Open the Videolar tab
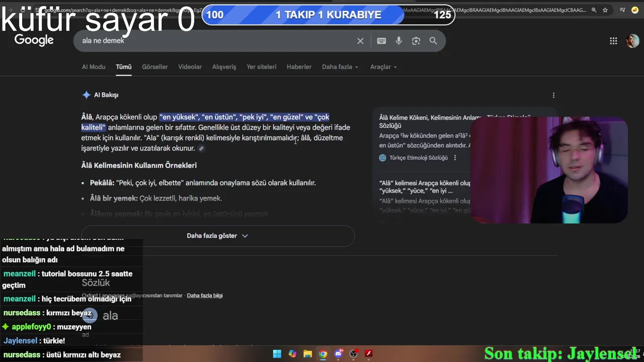This screenshot has height=362, width=644. (190, 67)
